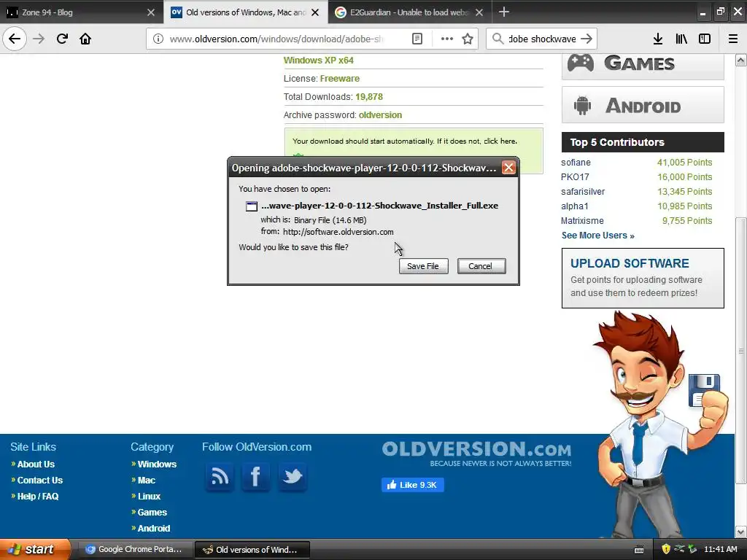Go back to the previous page
This screenshot has width=747, height=560.
tap(15, 39)
